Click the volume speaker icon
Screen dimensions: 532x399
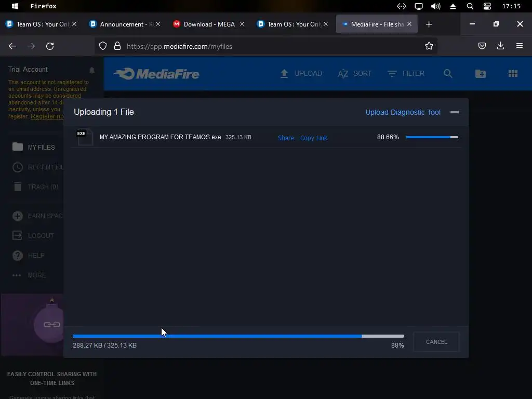click(436, 6)
